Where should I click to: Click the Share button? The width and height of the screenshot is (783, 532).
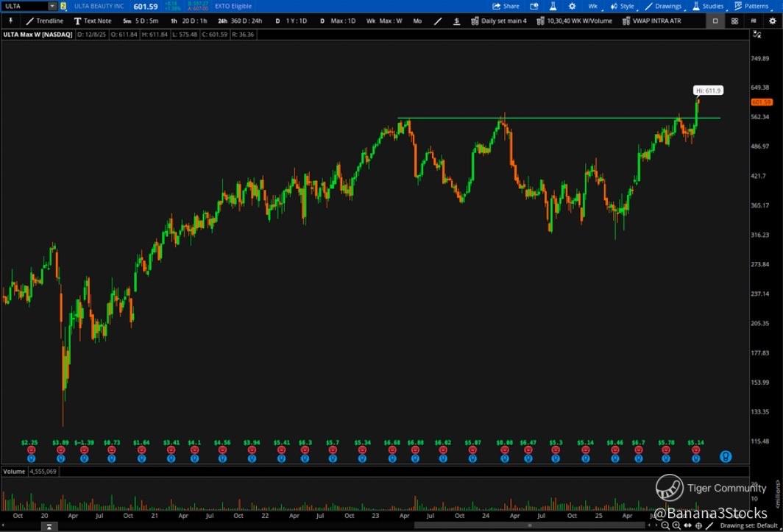[x=506, y=6]
